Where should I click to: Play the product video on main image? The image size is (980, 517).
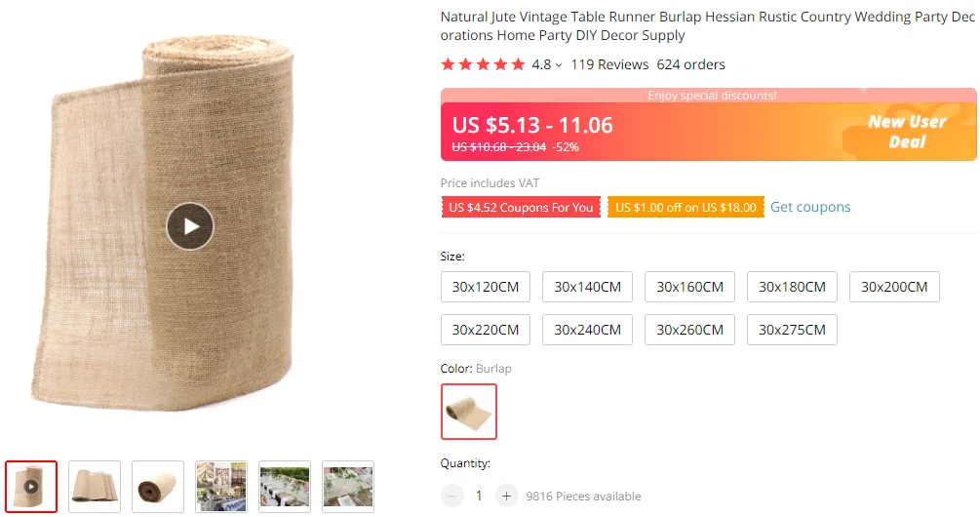190,226
